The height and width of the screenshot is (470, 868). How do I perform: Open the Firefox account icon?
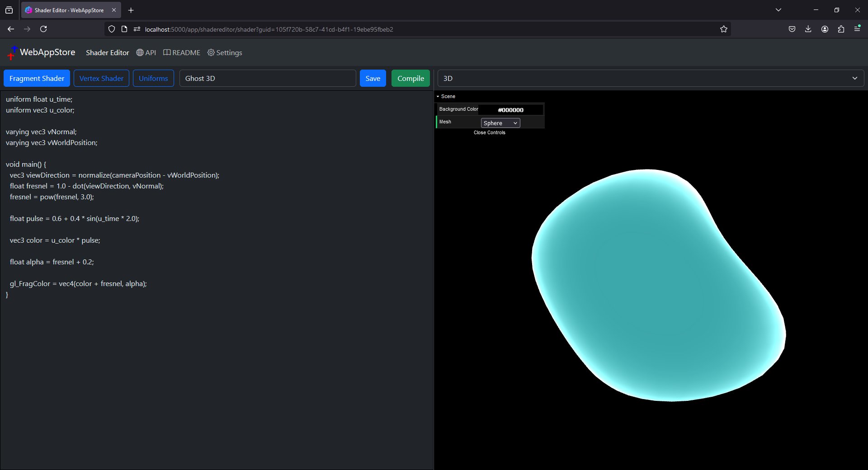click(825, 29)
